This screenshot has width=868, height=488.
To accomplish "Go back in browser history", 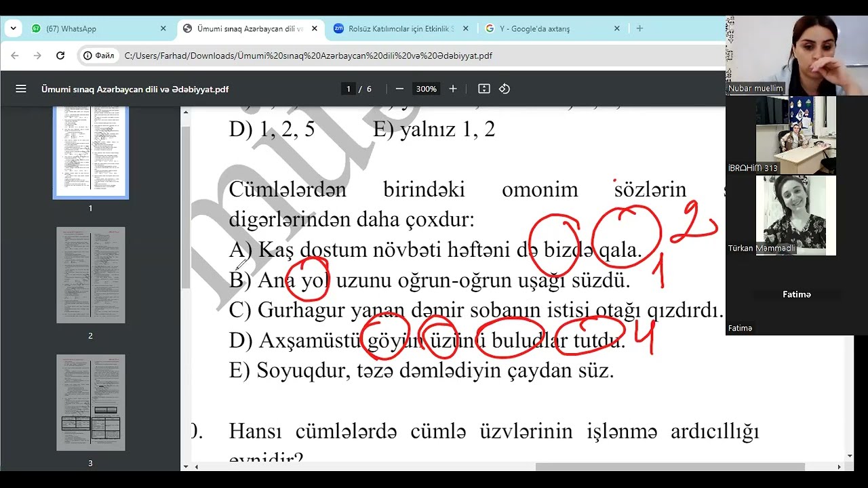I will [15, 56].
